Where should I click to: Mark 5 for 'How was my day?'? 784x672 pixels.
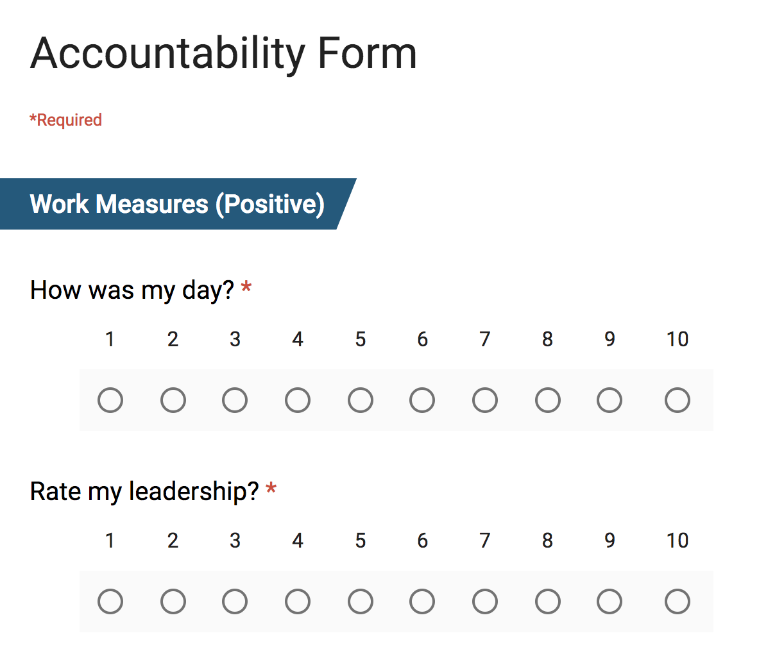pyautogui.click(x=361, y=400)
